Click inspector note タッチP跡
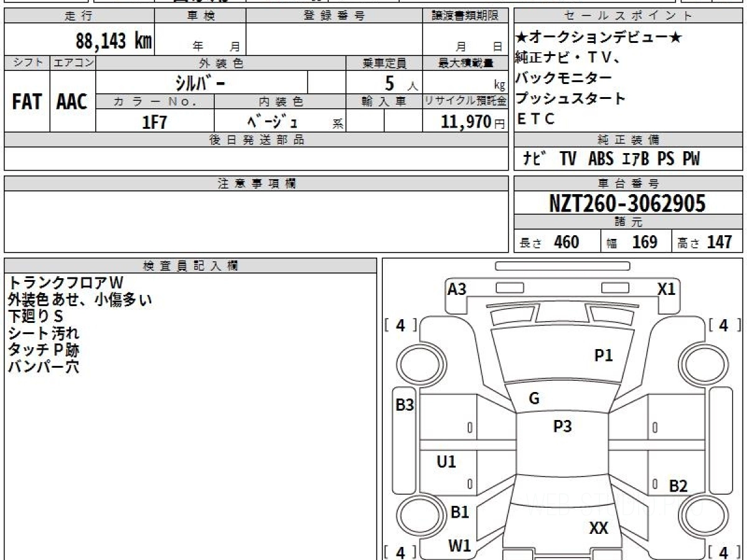Viewport: 747px width, 560px height. (x=44, y=350)
